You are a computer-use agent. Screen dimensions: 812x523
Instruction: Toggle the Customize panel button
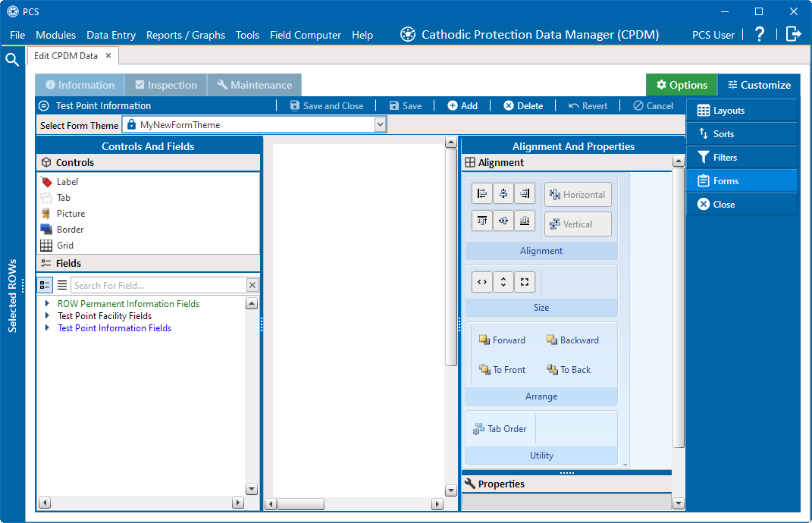[x=758, y=85]
